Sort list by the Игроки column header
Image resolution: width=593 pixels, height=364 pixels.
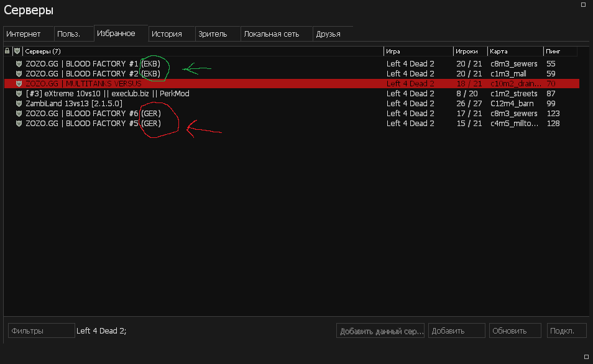[469, 51]
